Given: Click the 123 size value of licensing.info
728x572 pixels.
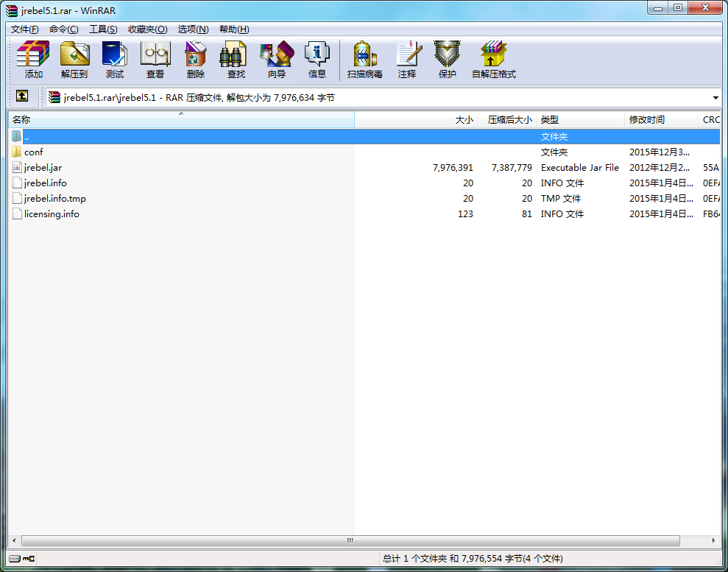Looking at the screenshot, I should point(465,214).
